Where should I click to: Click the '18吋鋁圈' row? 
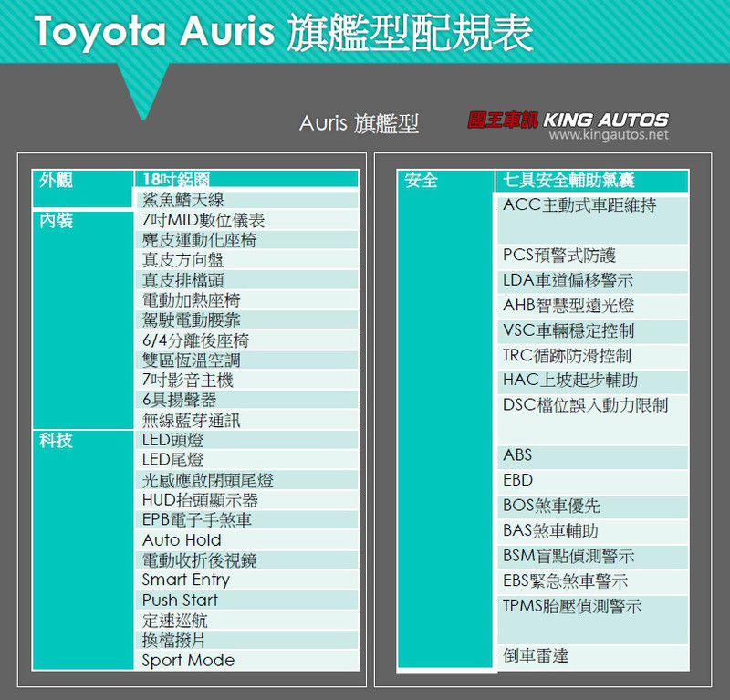tap(246, 179)
